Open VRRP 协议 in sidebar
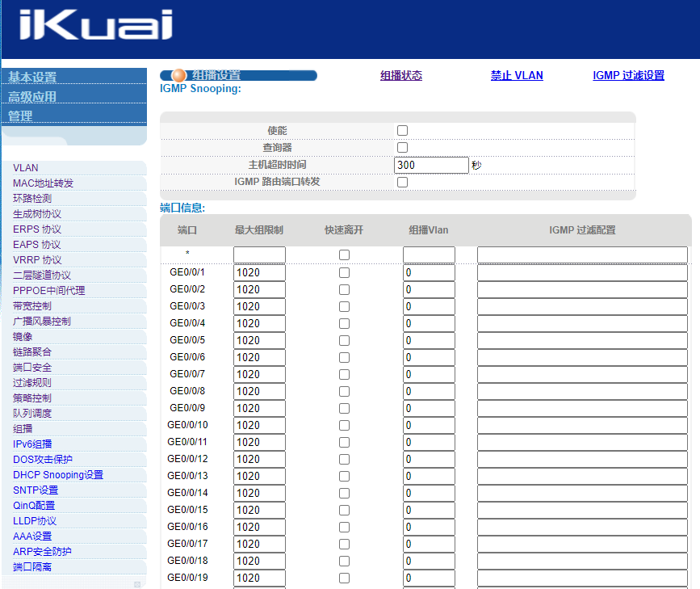The width and height of the screenshot is (700, 589). [37, 260]
